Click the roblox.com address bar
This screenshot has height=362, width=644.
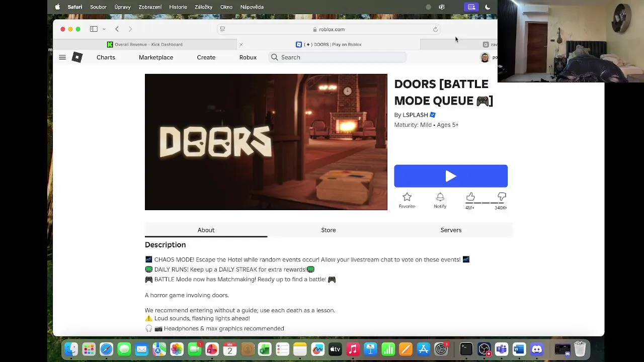(329, 29)
